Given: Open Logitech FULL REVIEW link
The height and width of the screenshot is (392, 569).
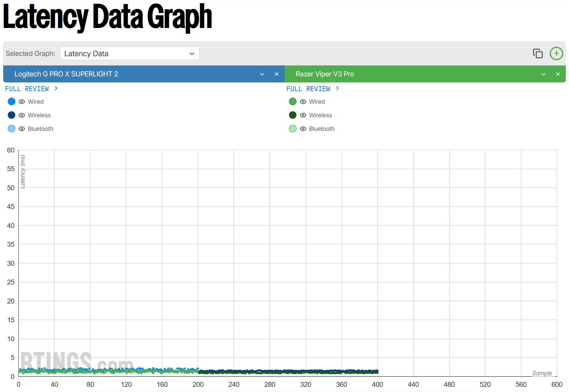Looking at the screenshot, I should 27,89.
